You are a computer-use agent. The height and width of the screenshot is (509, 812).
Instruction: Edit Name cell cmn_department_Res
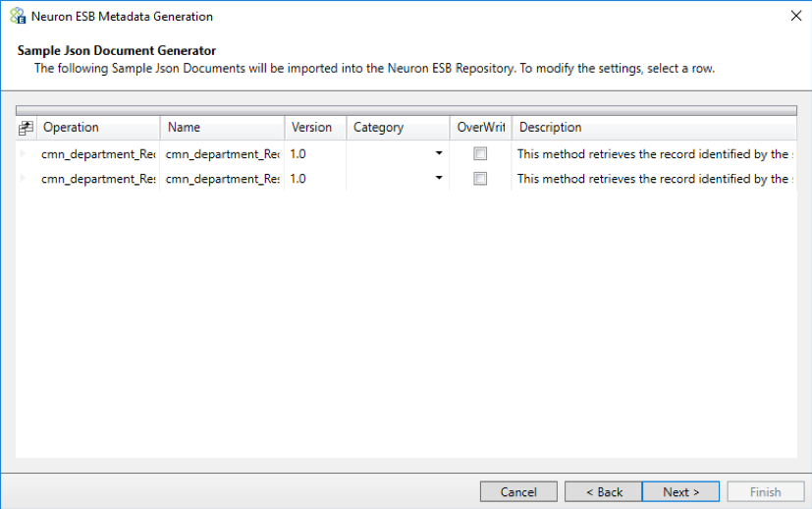pyautogui.click(x=222, y=178)
